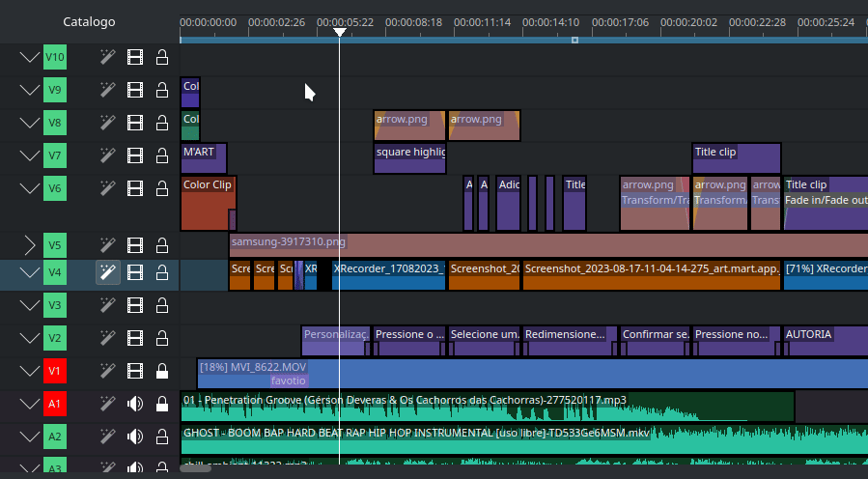Hide track V5 using film icon
868x479 pixels.
135,245
